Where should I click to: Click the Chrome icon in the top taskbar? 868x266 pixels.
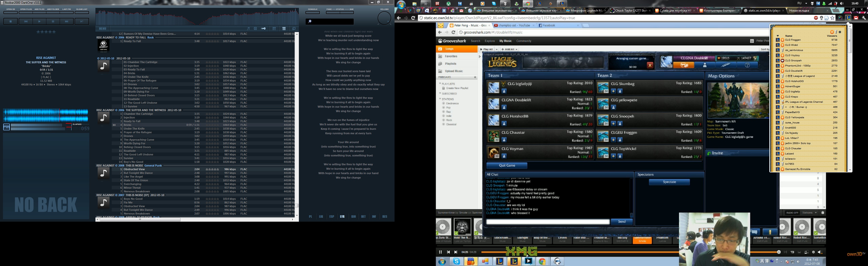tap(528, 4)
